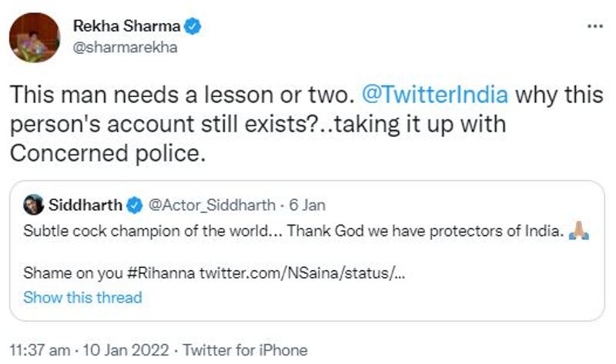The image size is (616, 364).
Task: Open the three-dot more options menu
Action: (594, 26)
